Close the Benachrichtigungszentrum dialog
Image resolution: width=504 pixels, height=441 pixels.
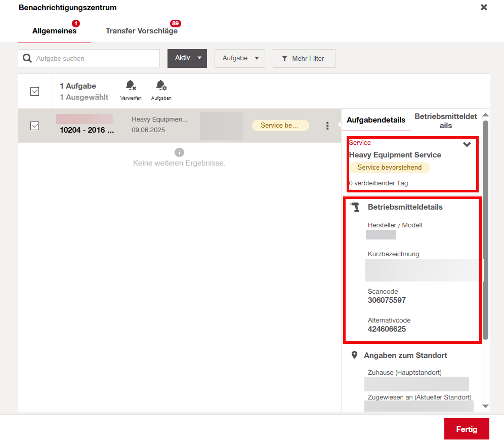click(x=484, y=8)
